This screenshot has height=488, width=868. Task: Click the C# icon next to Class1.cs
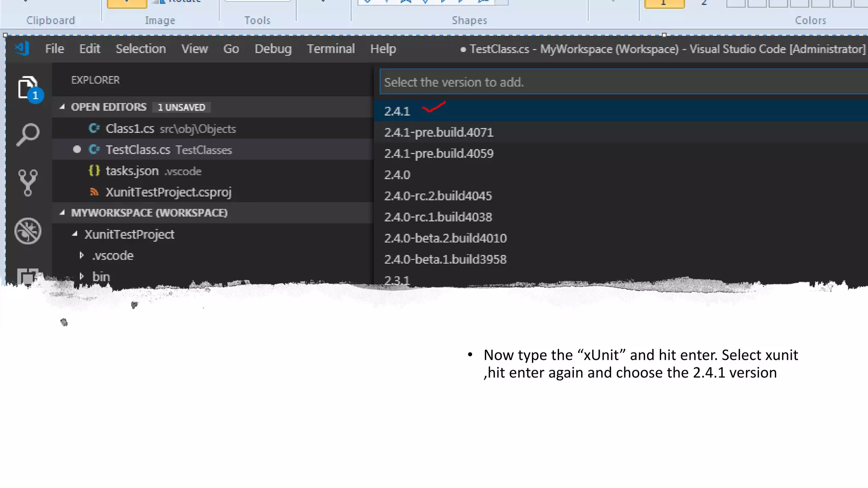94,128
